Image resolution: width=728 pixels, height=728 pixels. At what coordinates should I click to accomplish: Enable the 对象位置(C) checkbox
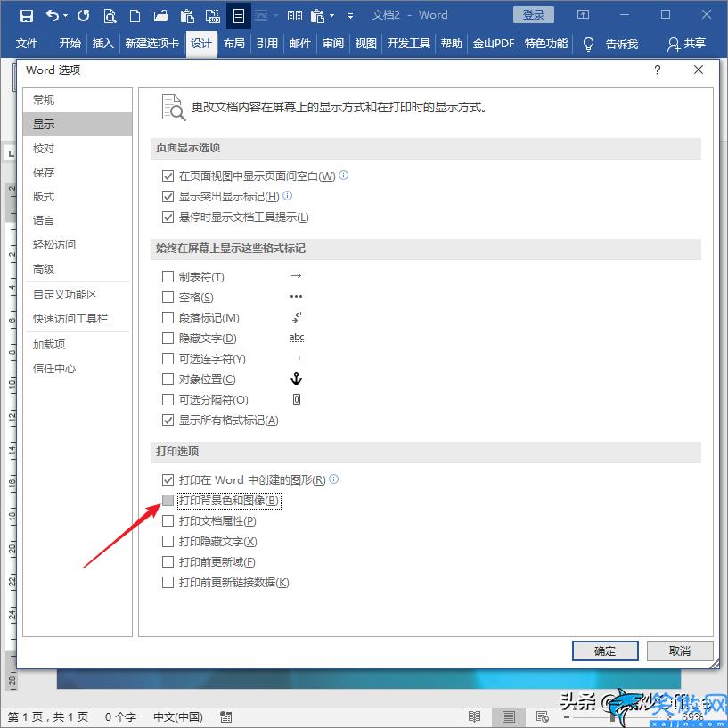point(168,380)
